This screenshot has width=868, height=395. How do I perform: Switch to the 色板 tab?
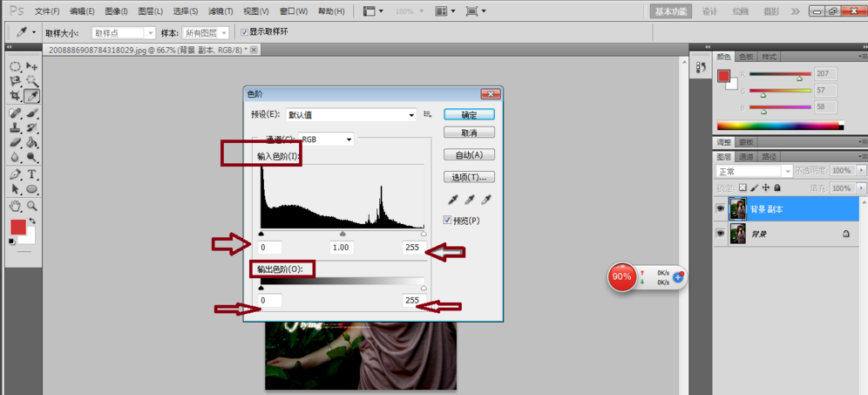[746, 57]
